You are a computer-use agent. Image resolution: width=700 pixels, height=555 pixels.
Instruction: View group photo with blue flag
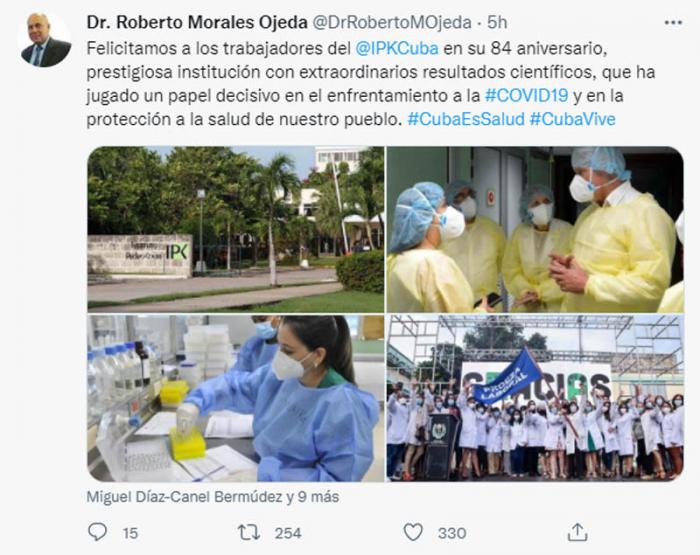click(535, 398)
